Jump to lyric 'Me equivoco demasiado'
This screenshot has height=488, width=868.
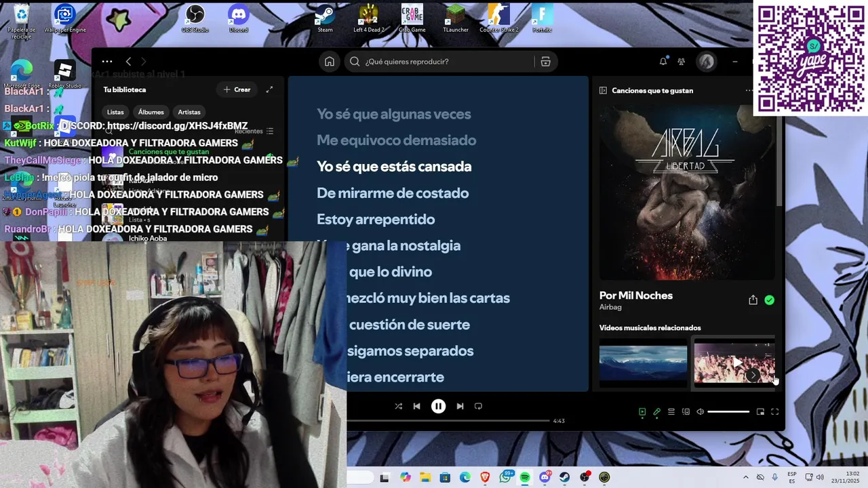396,140
